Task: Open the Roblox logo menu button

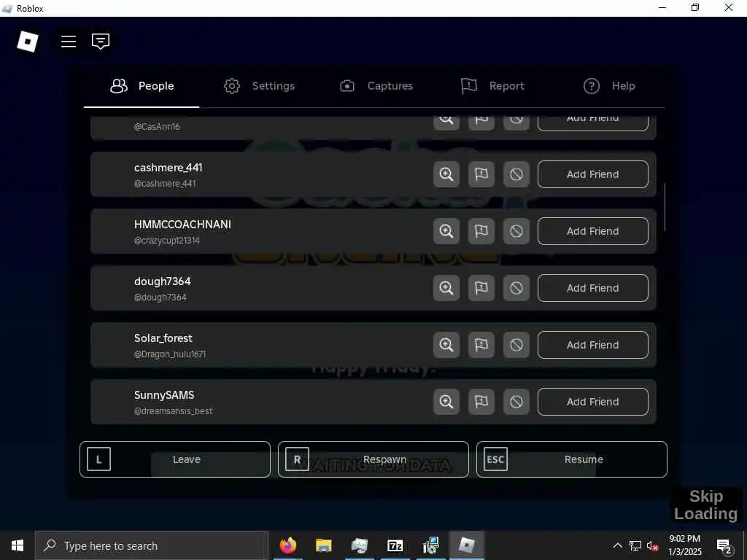Action: [28, 42]
